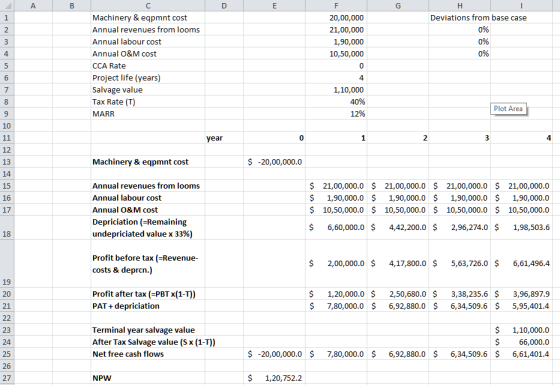Click 'Tax Rate (T)' label cell
This screenshot has height=385, width=560.
click(148, 102)
